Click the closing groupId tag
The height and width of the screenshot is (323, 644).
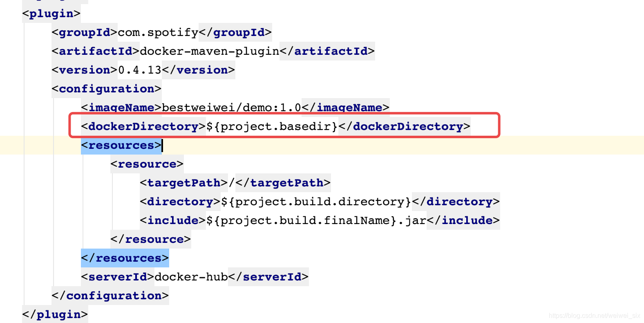click(235, 32)
